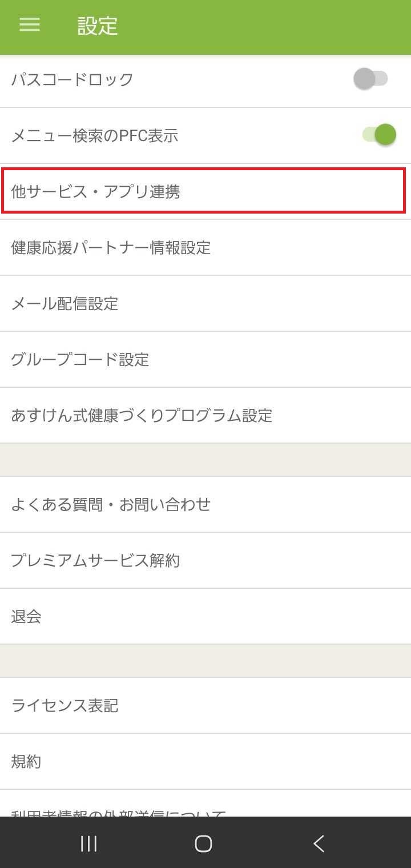411x868 pixels.
Task: Go to よくある質問・お問い合わせ
Action: pos(205,504)
